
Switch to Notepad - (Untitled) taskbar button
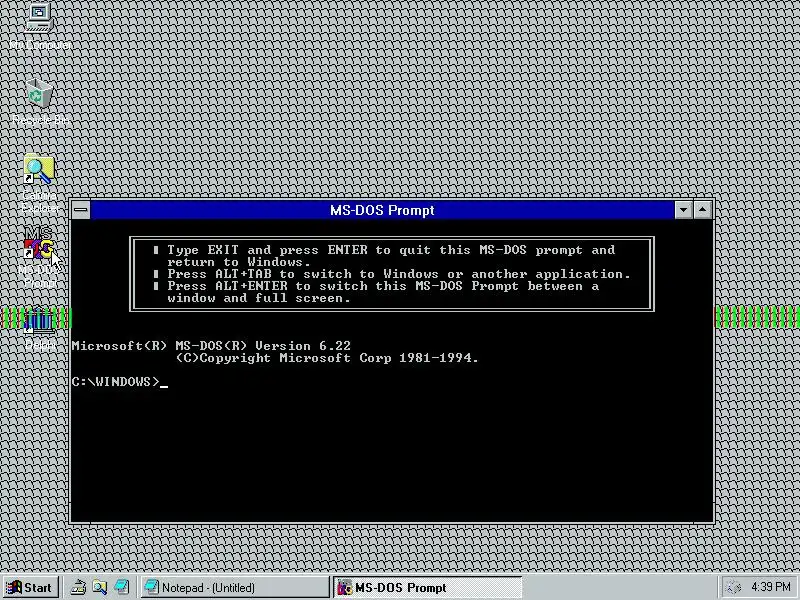point(234,587)
